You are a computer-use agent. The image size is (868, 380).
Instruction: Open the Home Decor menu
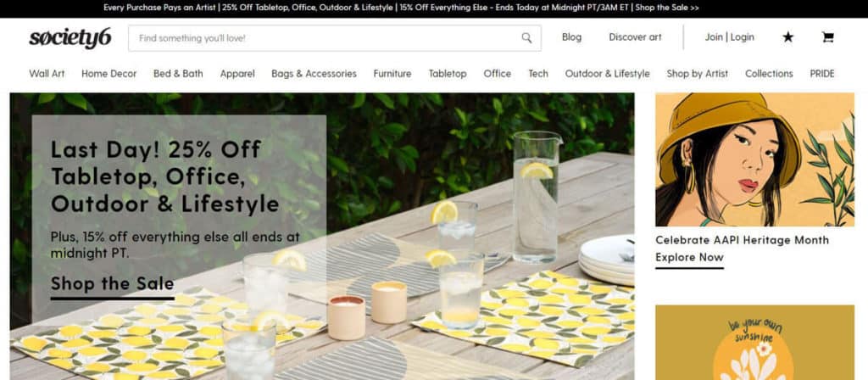click(108, 74)
